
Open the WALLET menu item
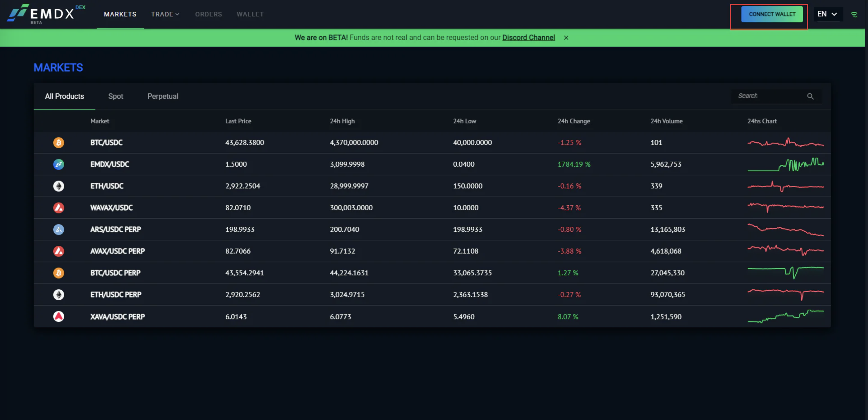(250, 14)
